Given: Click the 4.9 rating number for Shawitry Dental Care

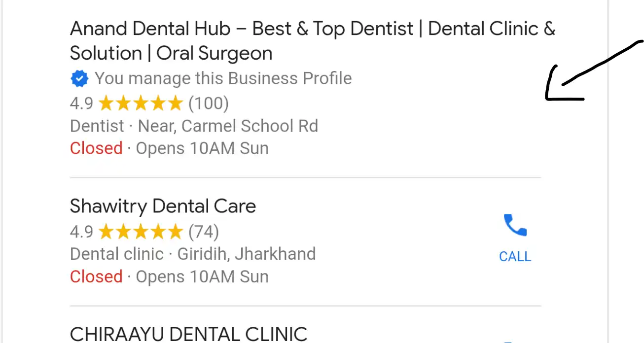Looking at the screenshot, I should [x=81, y=232].
